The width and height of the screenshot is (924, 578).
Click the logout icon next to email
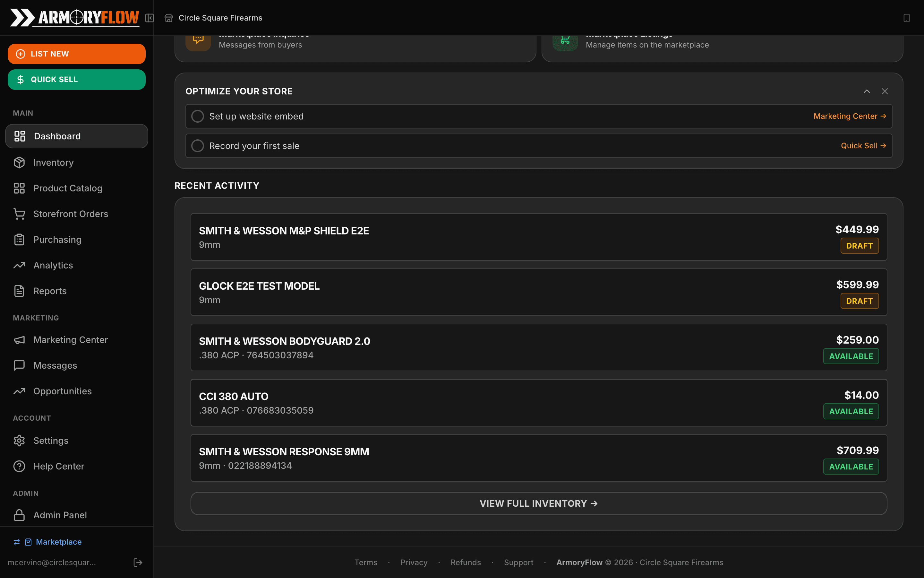138,562
